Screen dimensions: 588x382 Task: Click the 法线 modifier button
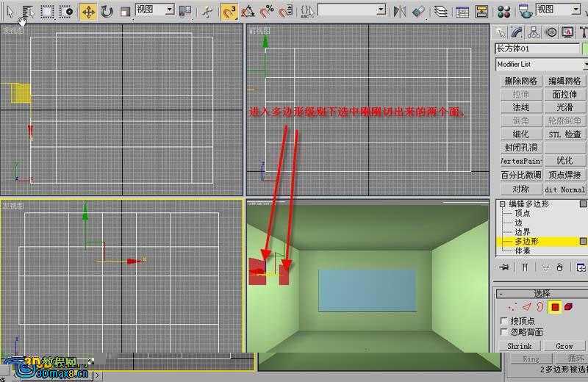(x=521, y=107)
